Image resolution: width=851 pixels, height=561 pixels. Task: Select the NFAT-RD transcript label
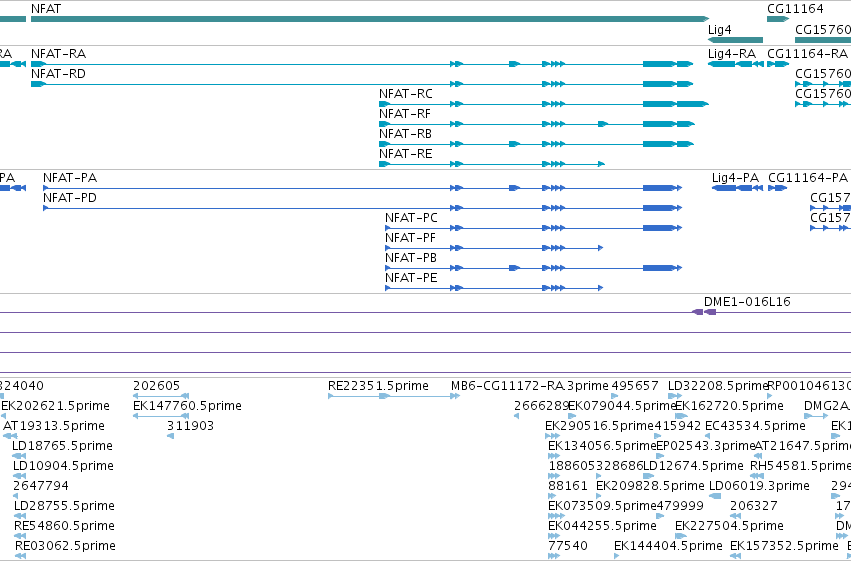[x=59, y=74]
